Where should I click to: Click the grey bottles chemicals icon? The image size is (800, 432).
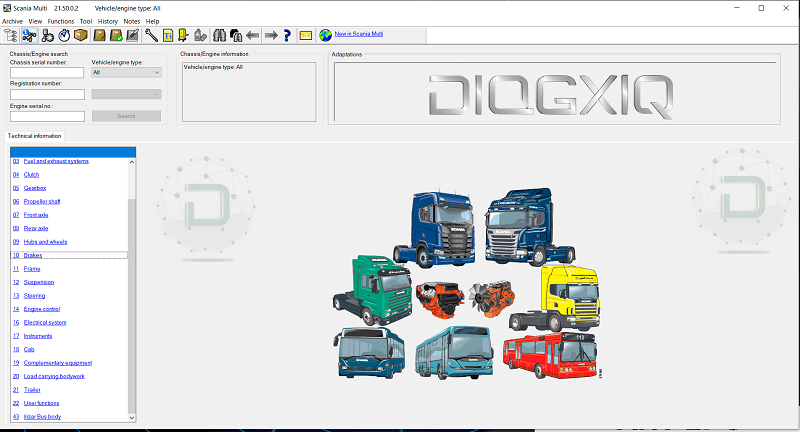201,35
